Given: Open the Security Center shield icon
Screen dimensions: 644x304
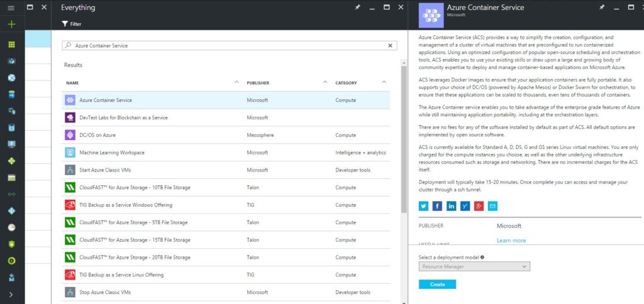Looking at the screenshot, I should point(11,244).
